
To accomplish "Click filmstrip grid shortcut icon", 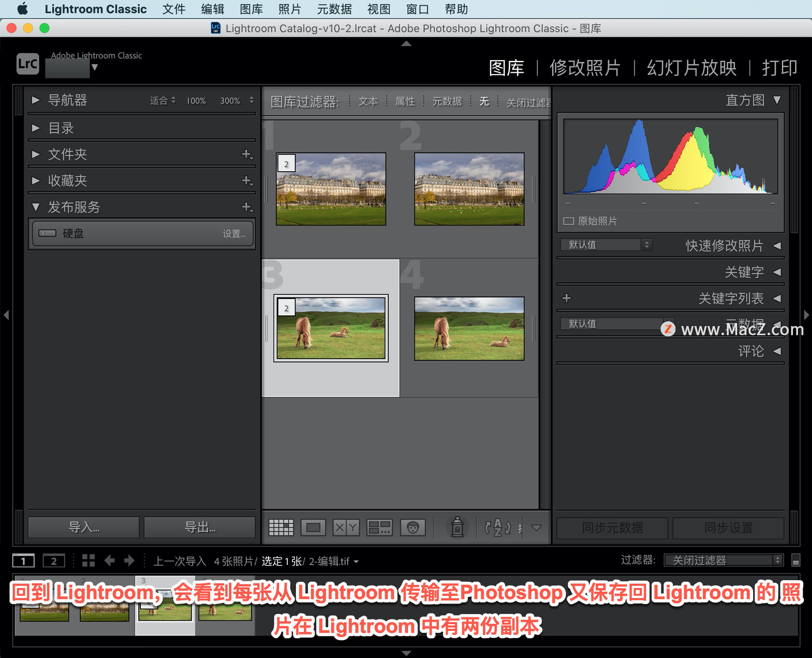I will point(88,561).
